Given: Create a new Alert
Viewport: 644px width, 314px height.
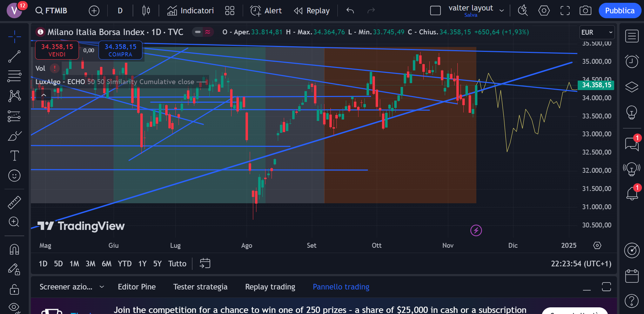Looking at the screenshot, I should point(266,11).
